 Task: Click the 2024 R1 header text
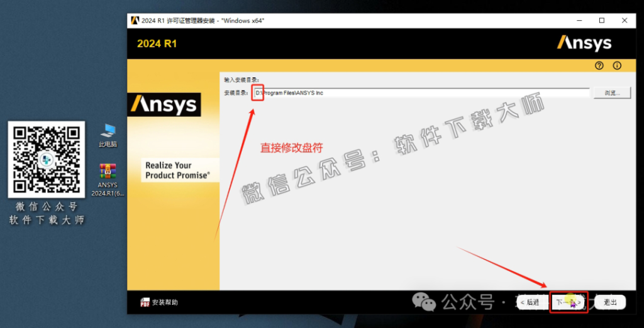tap(157, 43)
